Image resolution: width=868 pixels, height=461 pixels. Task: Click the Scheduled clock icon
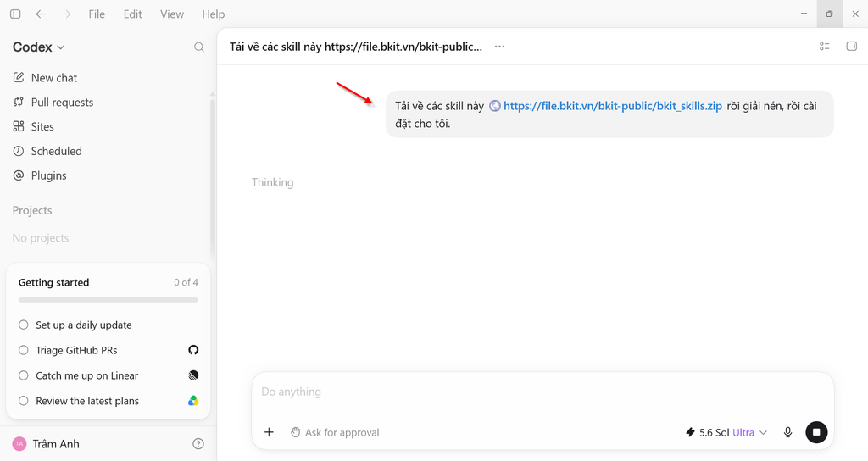[x=19, y=151]
